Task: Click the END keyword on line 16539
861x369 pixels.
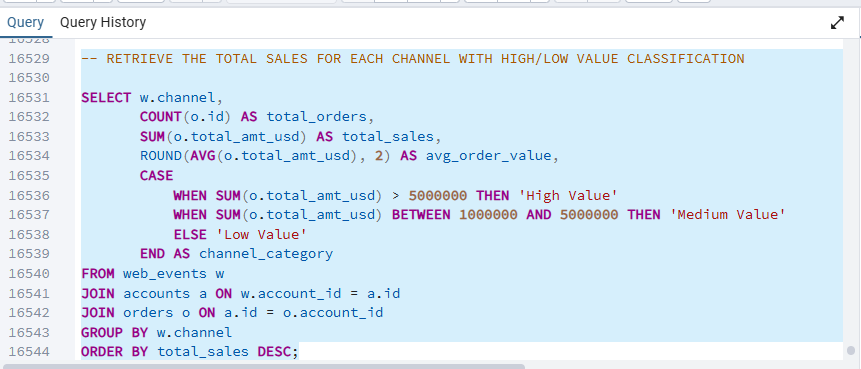Action: (x=153, y=254)
